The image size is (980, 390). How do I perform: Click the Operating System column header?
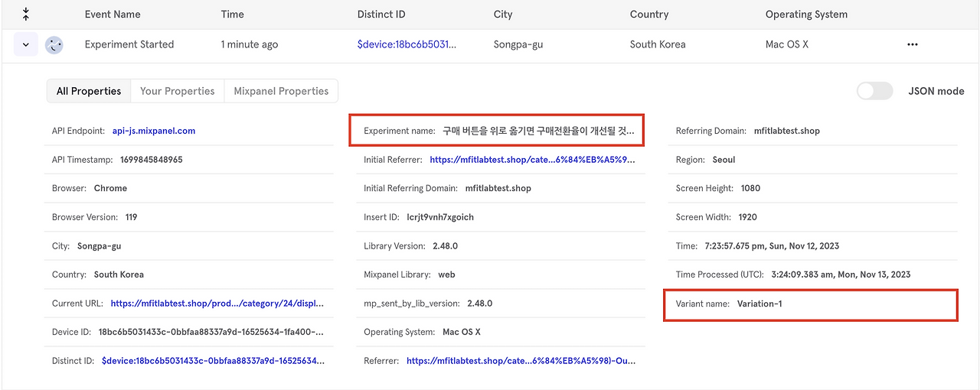pyautogui.click(x=806, y=15)
